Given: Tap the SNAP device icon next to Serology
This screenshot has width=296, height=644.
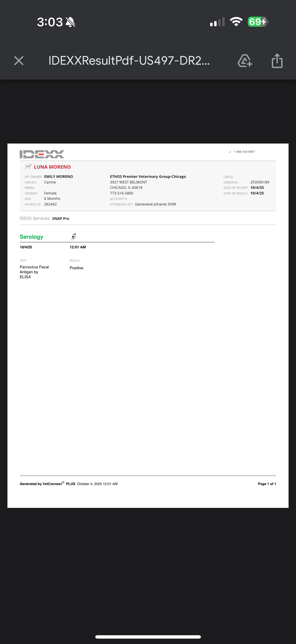Looking at the screenshot, I should (74, 236).
